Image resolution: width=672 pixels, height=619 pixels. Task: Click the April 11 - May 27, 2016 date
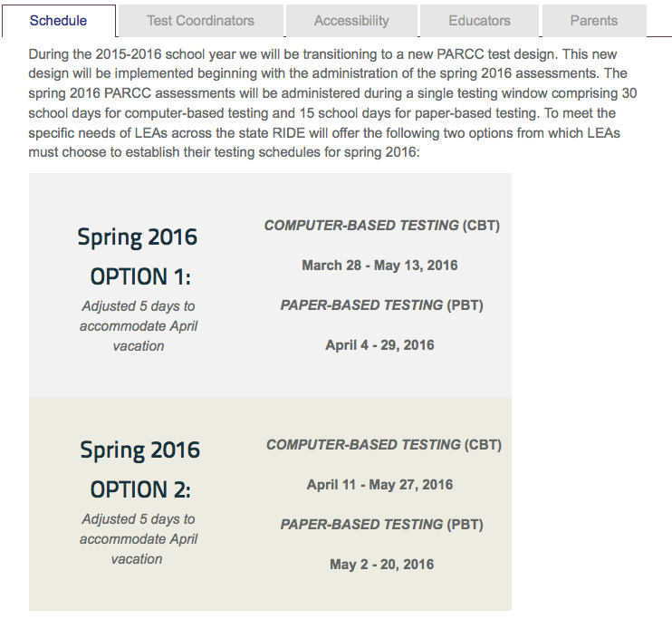[379, 485]
